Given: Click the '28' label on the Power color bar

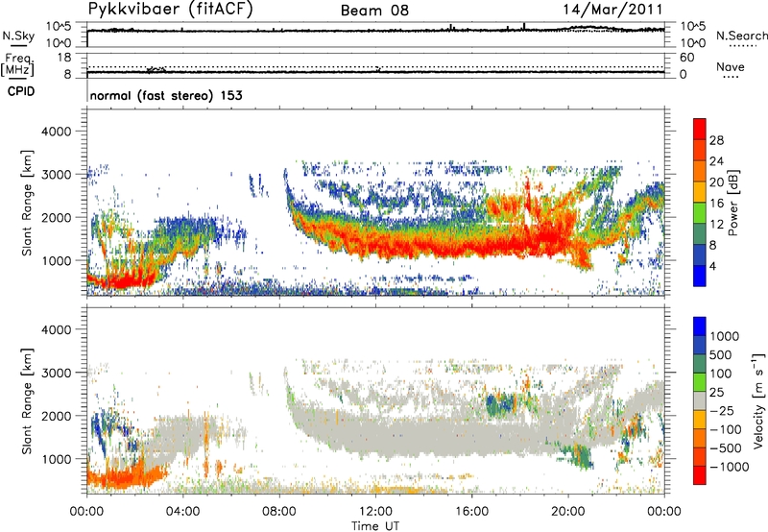Looking at the screenshot, I should tap(716, 140).
